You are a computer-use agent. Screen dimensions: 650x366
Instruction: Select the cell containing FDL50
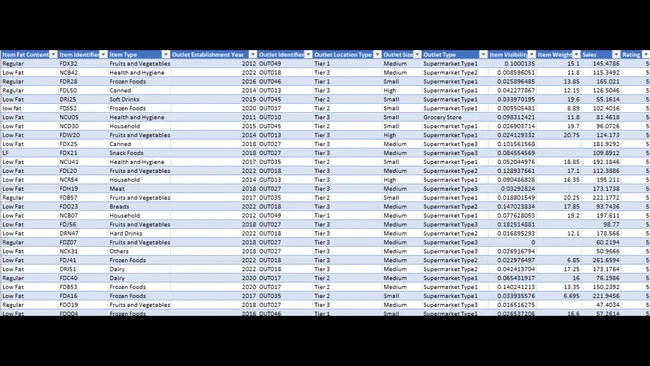[83, 90]
